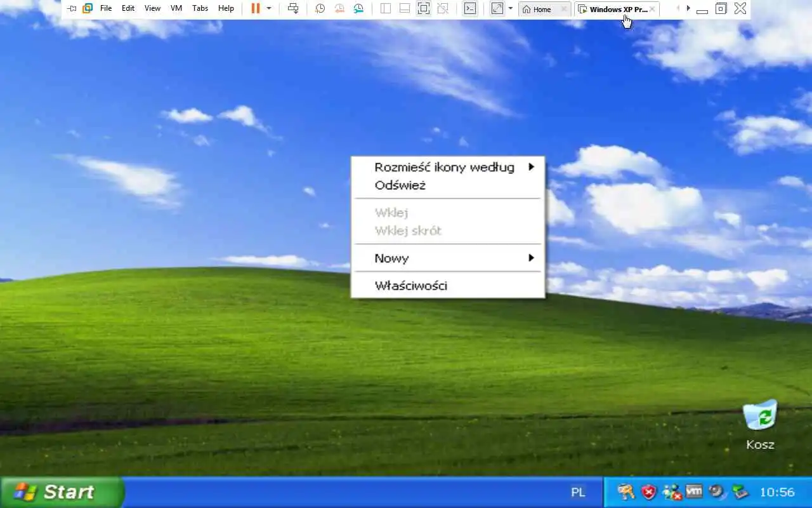Open Właściwości from the context menu
Viewport: 812px width, 508px height.
[x=448, y=286]
